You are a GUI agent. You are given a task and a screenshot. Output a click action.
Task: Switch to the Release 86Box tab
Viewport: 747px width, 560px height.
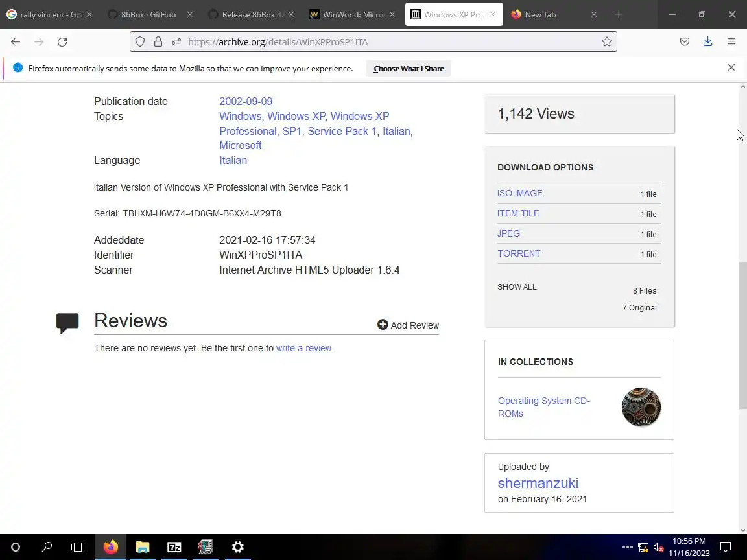(x=252, y=15)
